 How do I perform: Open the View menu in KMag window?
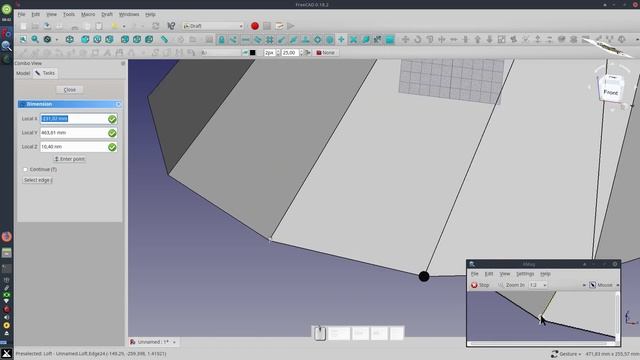[505, 274]
